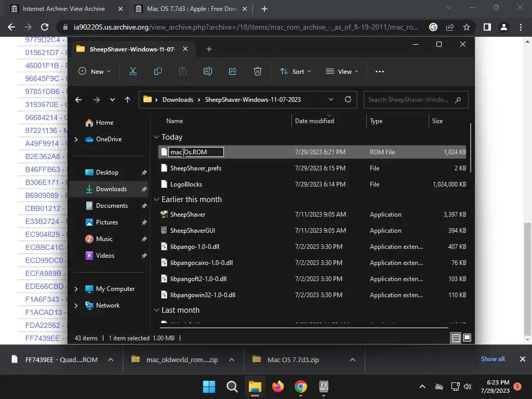The height and width of the screenshot is (399, 532).
Task: Open Documents in navigation pane
Action: point(112,206)
